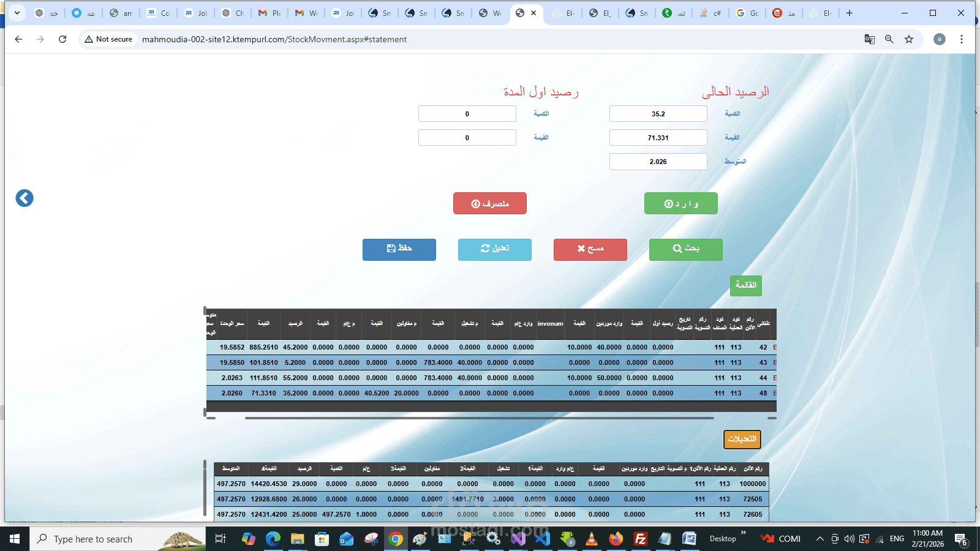This screenshot has height=551, width=980.
Task: Focus opening balance الكمية quantity field
Action: point(467,114)
